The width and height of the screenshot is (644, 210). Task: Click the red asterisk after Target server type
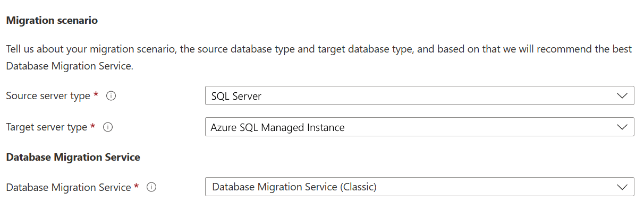coord(93,126)
